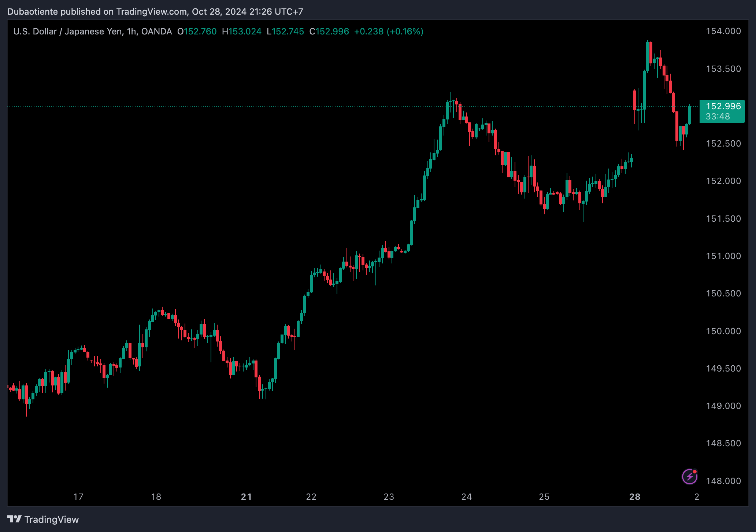Click the published-on TradingView.com header text

(155, 12)
